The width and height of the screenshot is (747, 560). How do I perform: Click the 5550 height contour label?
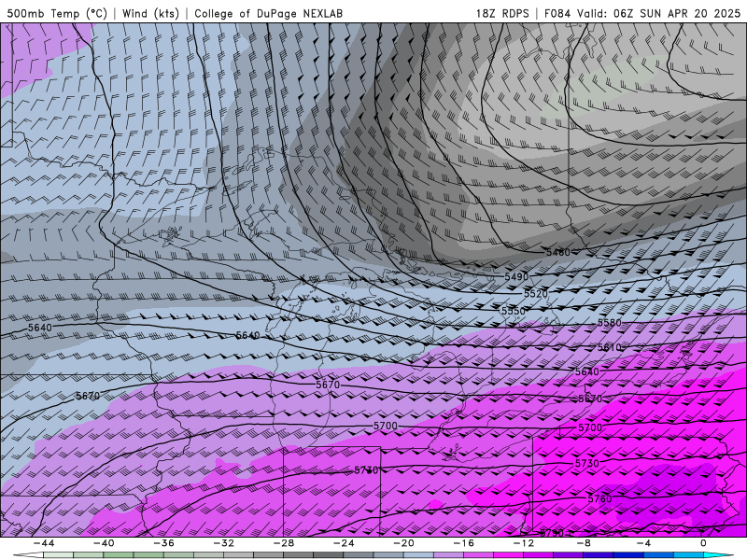[x=513, y=311]
